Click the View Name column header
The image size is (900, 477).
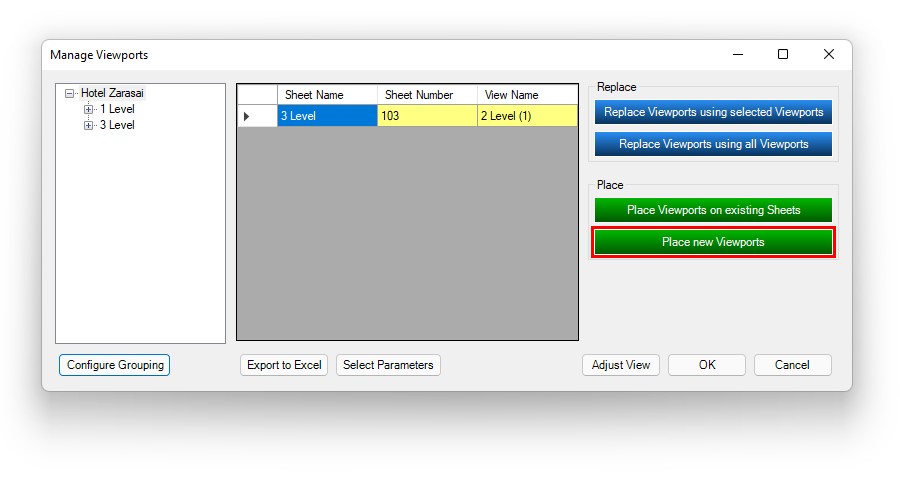click(x=527, y=95)
